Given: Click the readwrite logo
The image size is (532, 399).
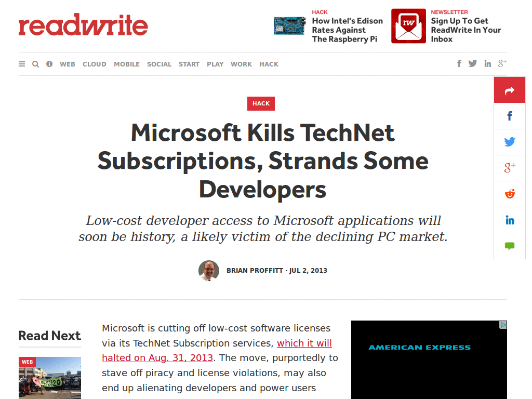Looking at the screenshot, I should point(83,25).
